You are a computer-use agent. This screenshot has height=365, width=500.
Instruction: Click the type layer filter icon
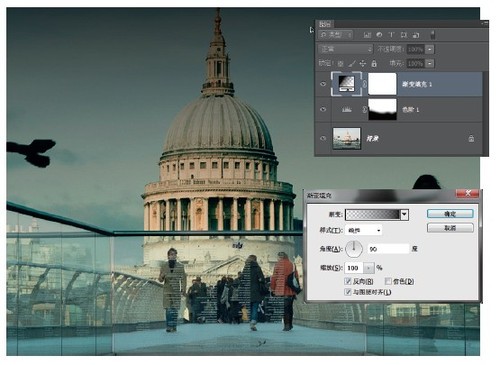tap(392, 35)
